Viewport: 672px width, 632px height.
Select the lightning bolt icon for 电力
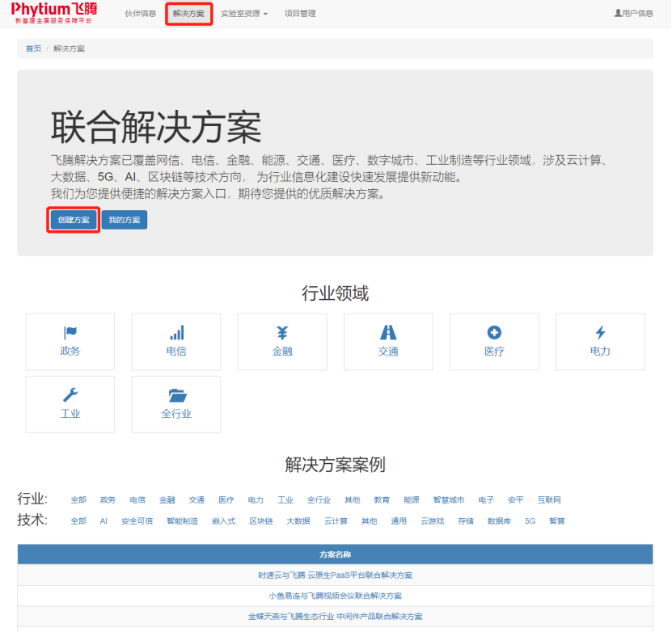(600, 332)
